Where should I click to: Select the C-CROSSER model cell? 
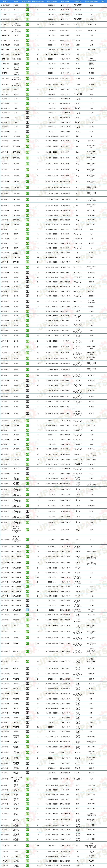[x=16, y=59]
